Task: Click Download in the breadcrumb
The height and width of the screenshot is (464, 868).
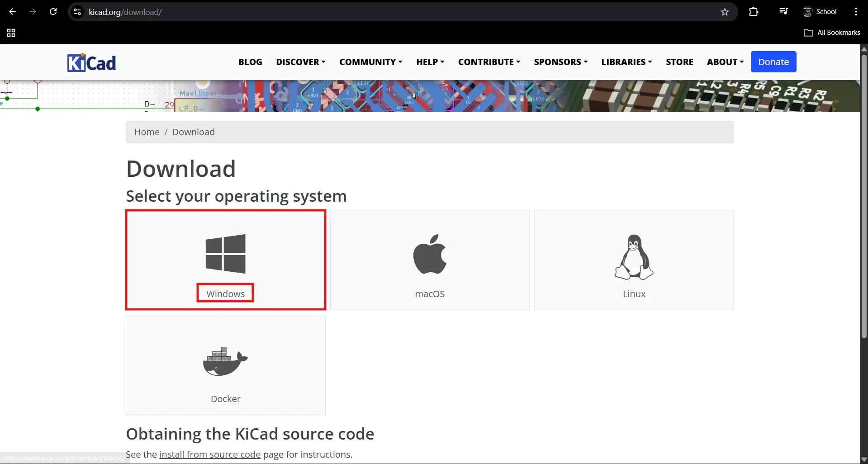Action: click(x=194, y=132)
